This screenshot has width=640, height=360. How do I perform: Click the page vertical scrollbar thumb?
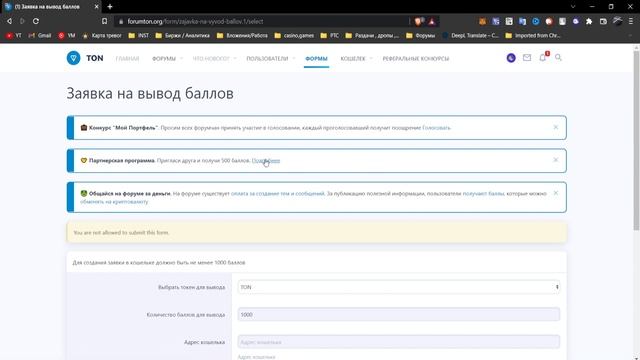(x=636, y=140)
